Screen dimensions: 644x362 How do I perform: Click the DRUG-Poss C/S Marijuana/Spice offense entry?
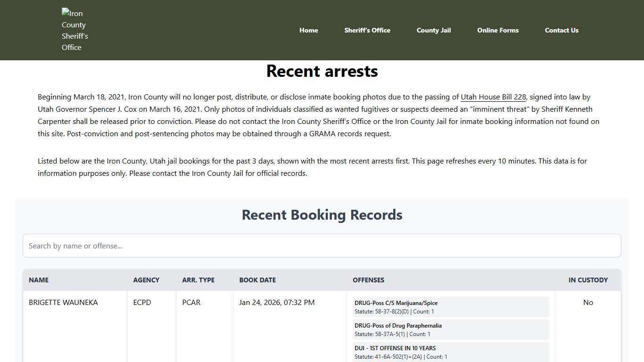point(450,306)
